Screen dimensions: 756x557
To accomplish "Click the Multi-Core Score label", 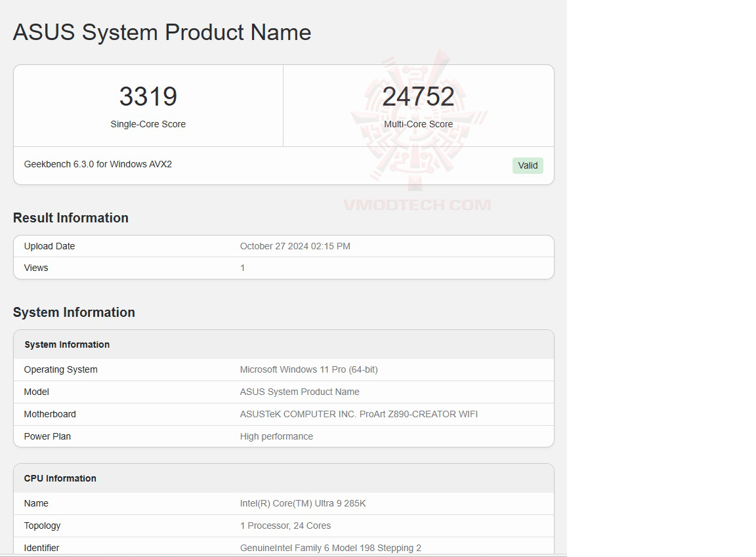I will [418, 124].
